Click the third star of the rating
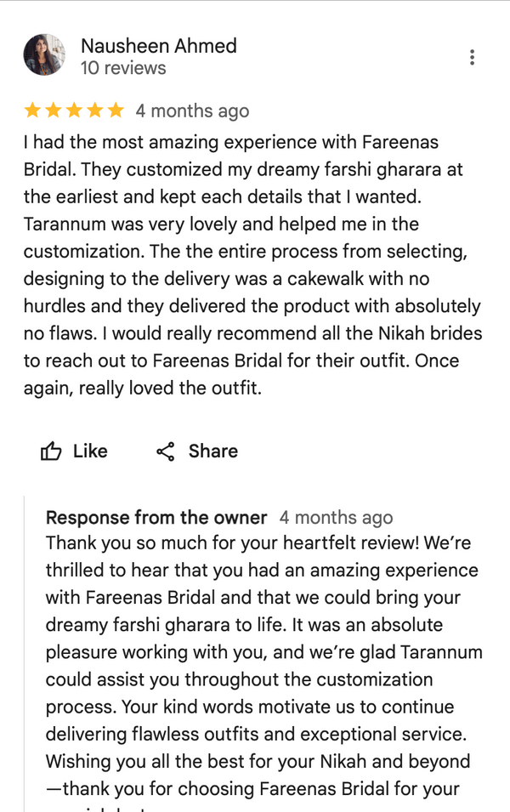 74,110
